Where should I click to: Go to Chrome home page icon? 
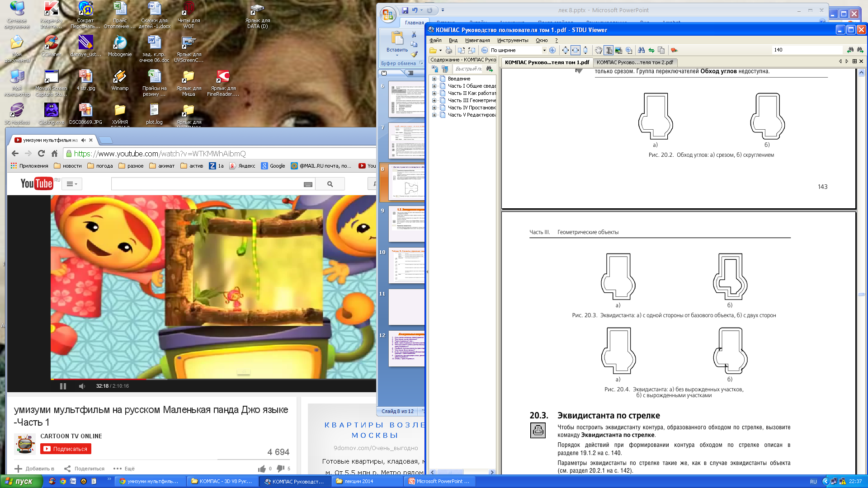point(54,154)
